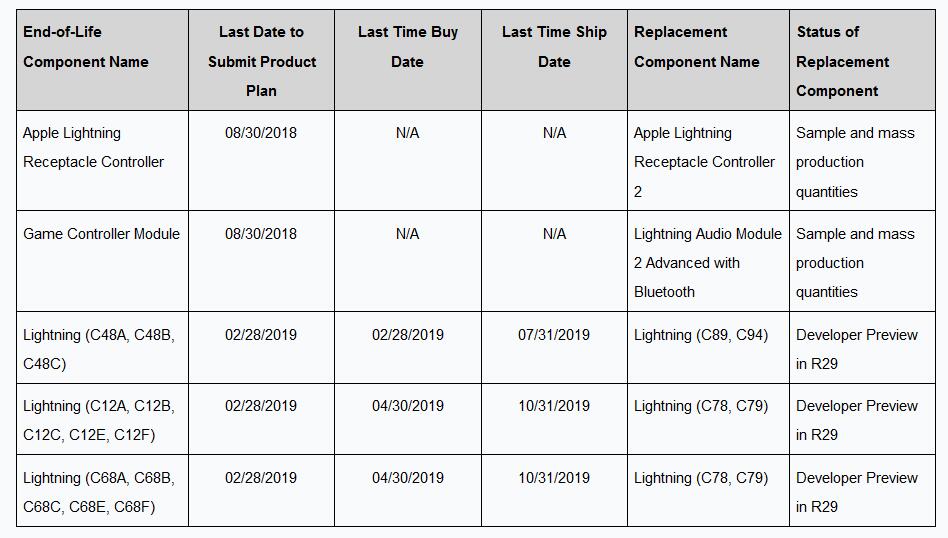This screenshot has height=538, width=948.
Task: Click Apple Lightning Receptacle Controller's Last Time Buy N/A
Action: point(407,133)
